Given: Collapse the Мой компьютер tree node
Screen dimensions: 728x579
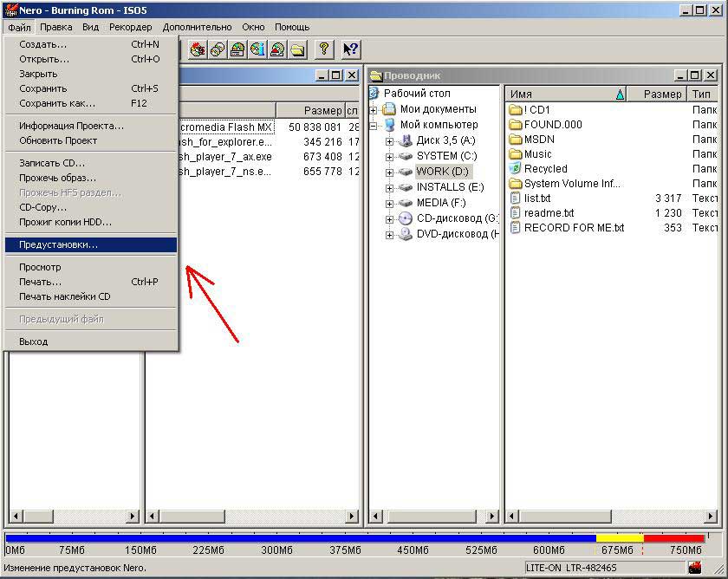Looking at the screenshot, I should click(373, 126).
